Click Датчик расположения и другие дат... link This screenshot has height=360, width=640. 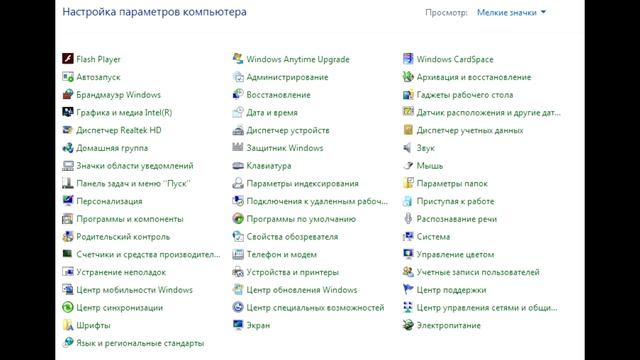pyautogui.click(x=489, y=113)
